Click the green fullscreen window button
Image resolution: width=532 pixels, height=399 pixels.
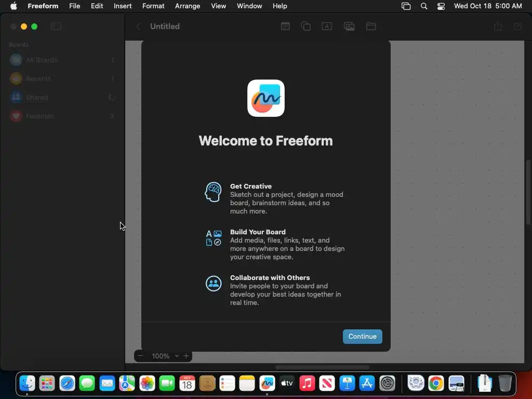pyautogui.click(x=34, y=26)
